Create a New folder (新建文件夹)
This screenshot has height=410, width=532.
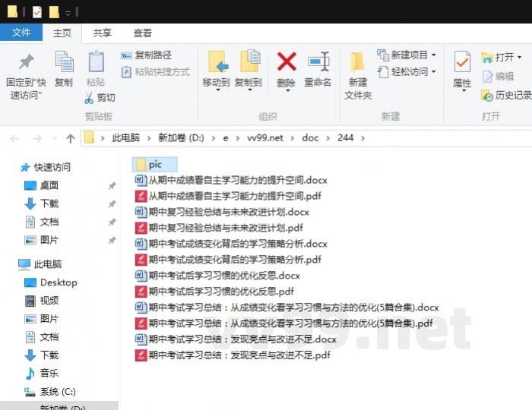point(358,76)
